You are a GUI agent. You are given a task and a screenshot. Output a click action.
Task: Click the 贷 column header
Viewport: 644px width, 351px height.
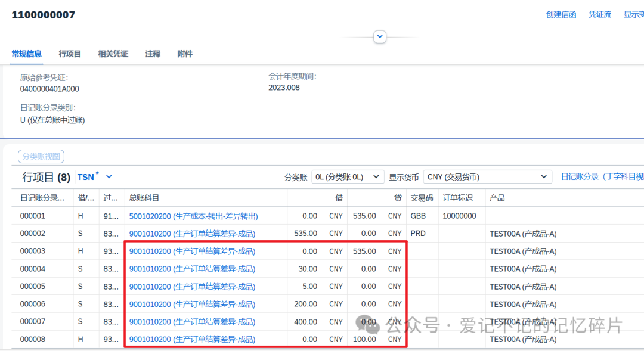click(398, 198)
